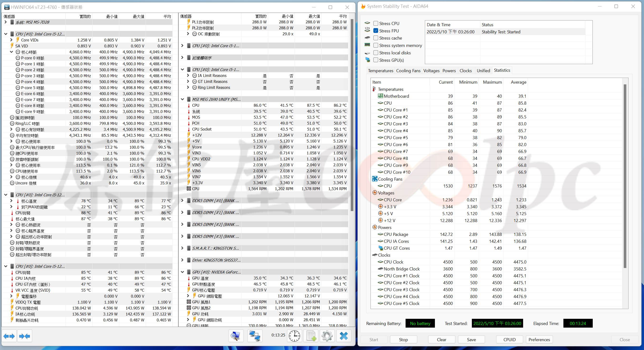The height and width of the screenshot is (350, 644).
Task: Click Elapsed Time 00:13:24 field
Action: (577, 323)
